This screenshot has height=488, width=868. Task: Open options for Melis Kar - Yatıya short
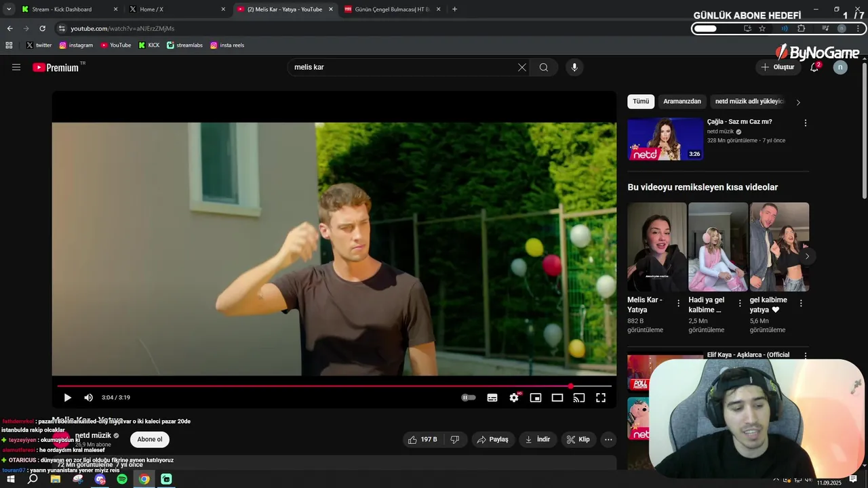(x=678, y=303)
